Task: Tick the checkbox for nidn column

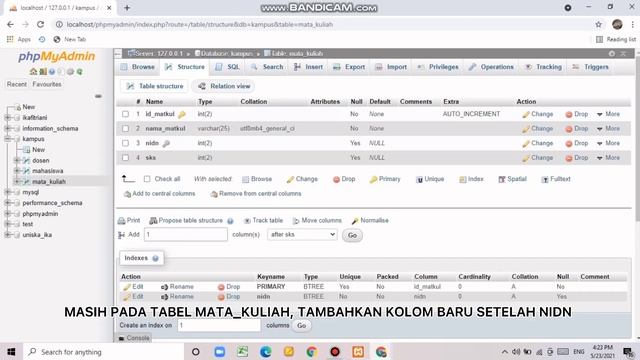Action: (125, 143)
